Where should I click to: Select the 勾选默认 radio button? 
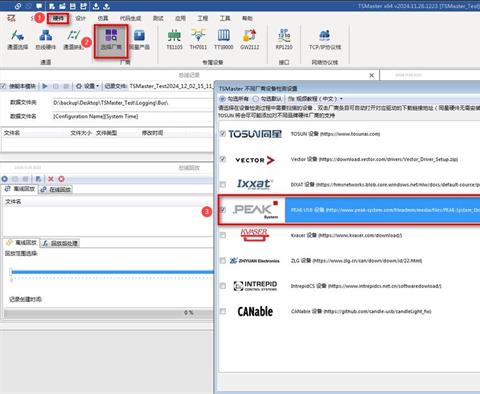point(256,99)
